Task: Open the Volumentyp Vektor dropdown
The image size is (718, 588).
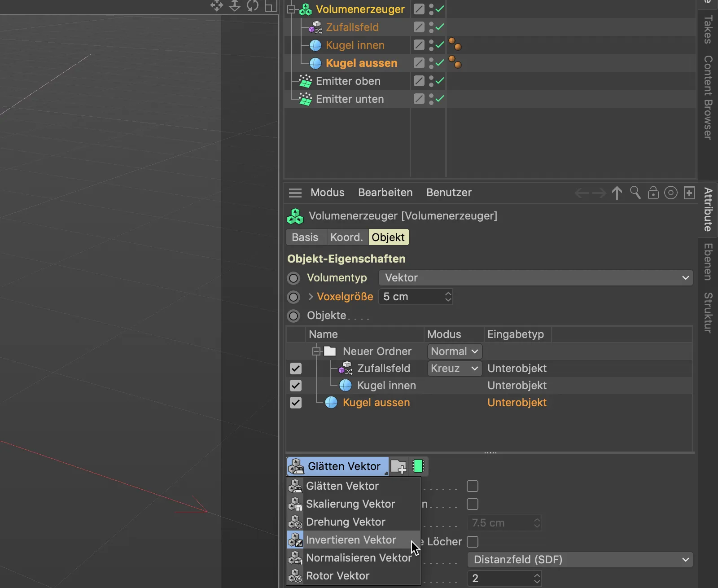Action: coord(536,278)
